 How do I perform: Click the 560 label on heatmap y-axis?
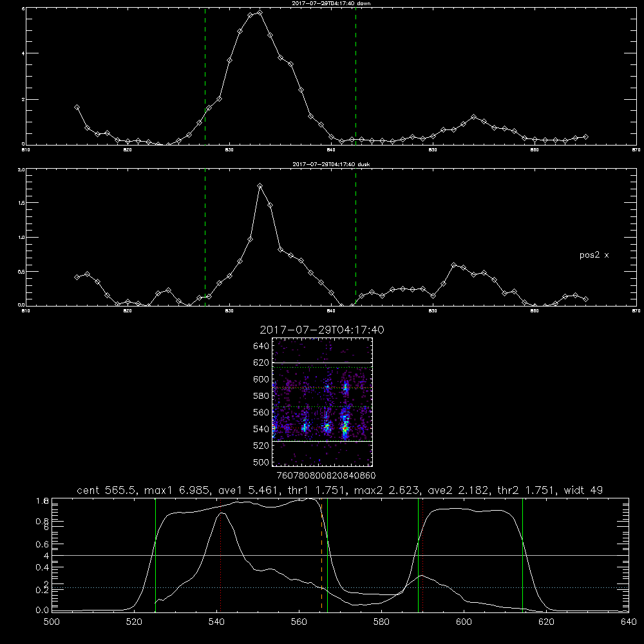(x=261, y=412)
